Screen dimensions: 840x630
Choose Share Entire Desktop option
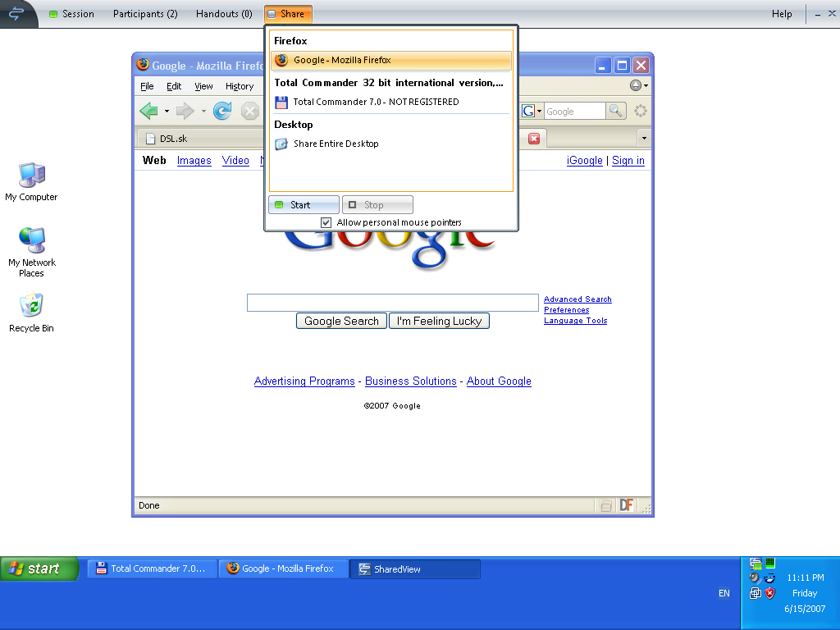(x=391, y=144)
